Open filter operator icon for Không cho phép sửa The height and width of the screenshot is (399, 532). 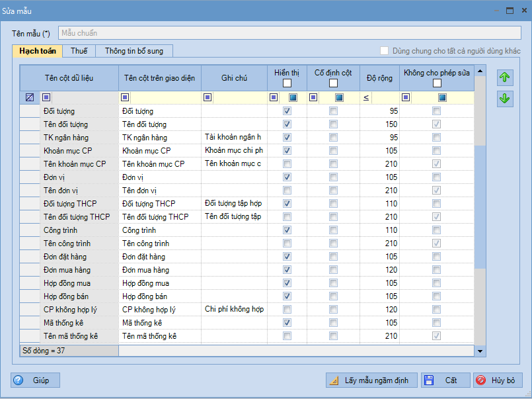point(406,98)
